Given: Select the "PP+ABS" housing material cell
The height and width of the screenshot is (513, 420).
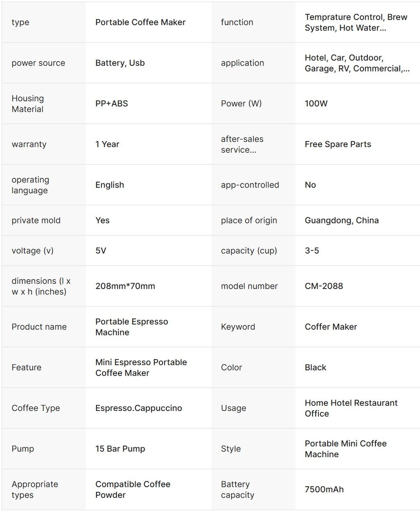Looking at the screenshot, I should [x=111, y=104].
